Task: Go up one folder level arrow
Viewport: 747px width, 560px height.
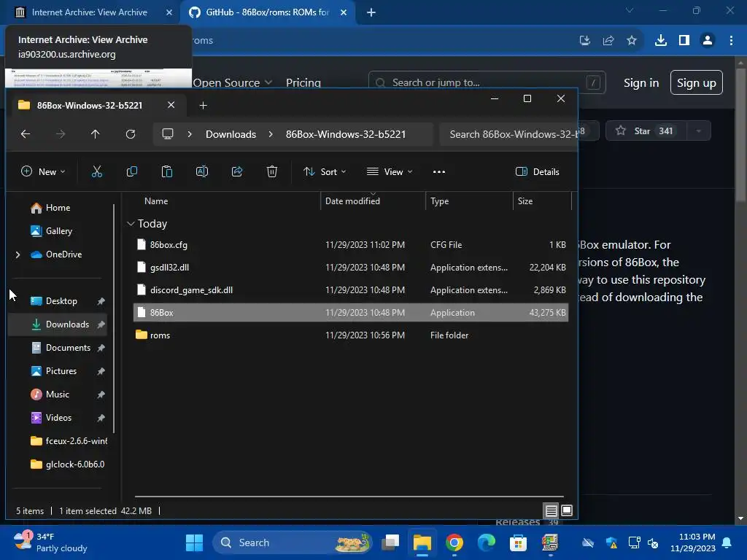Action: point(96,134)
